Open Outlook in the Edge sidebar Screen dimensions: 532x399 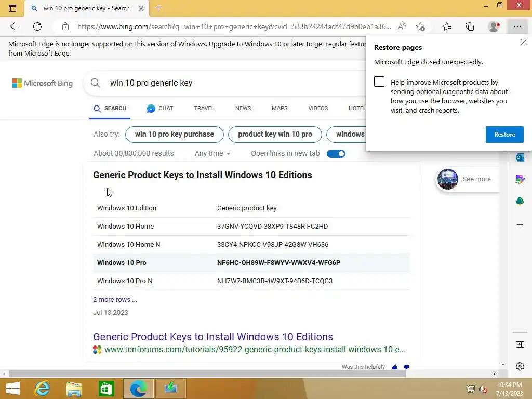coord(520,157)
